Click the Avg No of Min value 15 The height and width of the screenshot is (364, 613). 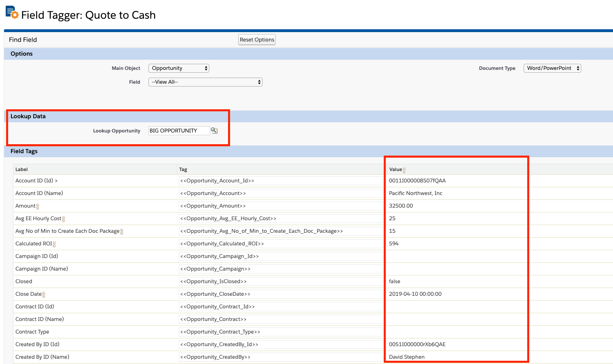pyautogui.click(x=392, y=231)
